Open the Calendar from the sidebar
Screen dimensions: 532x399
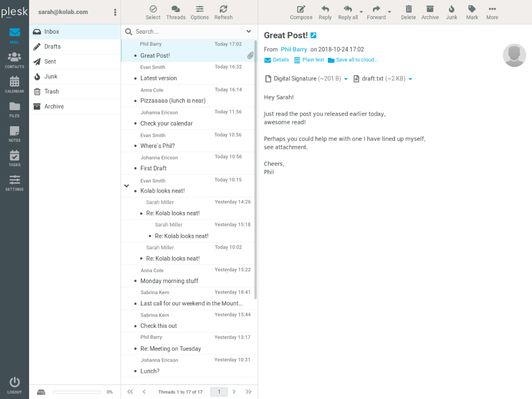(x=14, y=83)
